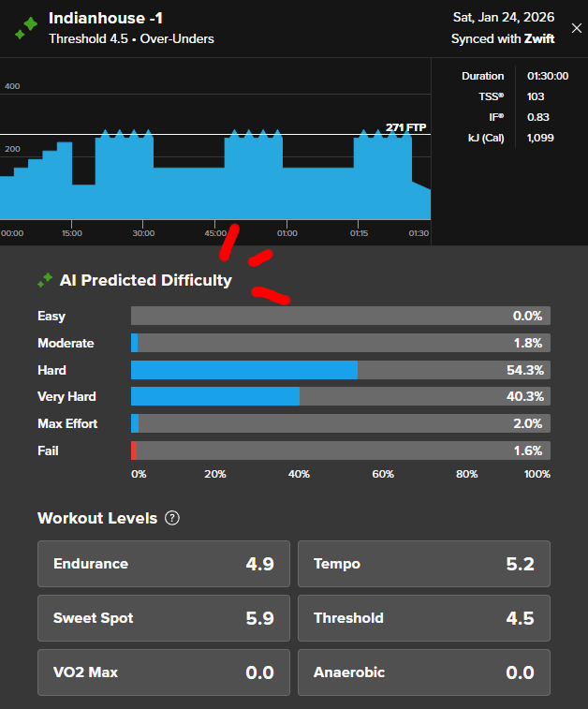Click the Easy difficulty bar row
The width and height of the screenshot is (588, 709).
340,316
